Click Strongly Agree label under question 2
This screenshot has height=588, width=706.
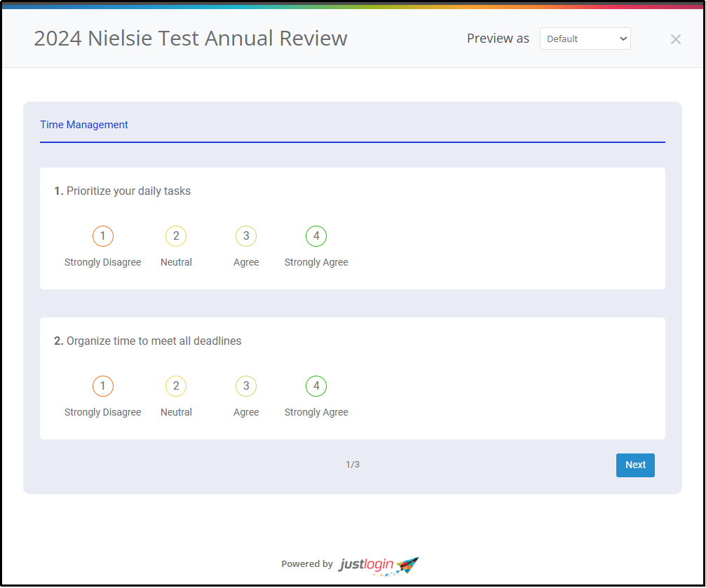click(316, 412)
